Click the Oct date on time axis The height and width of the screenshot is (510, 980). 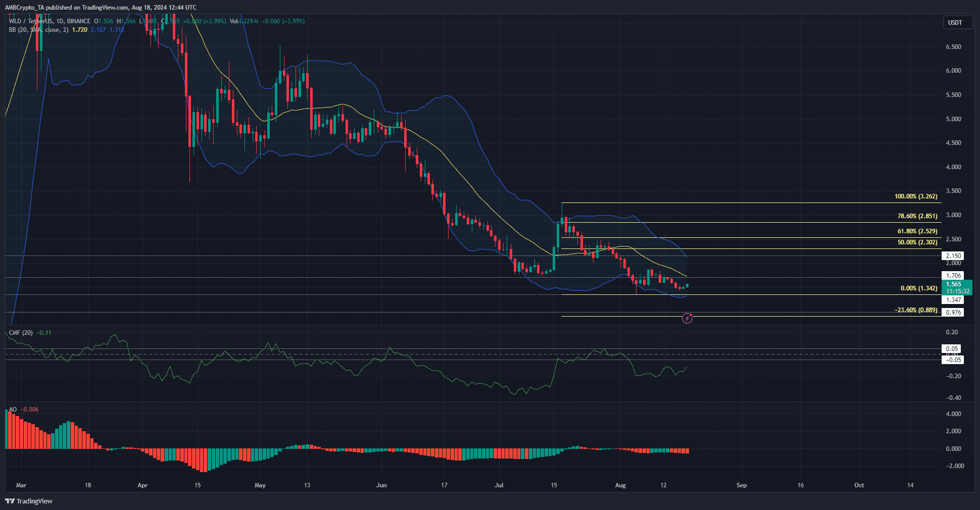pos(859,485)
